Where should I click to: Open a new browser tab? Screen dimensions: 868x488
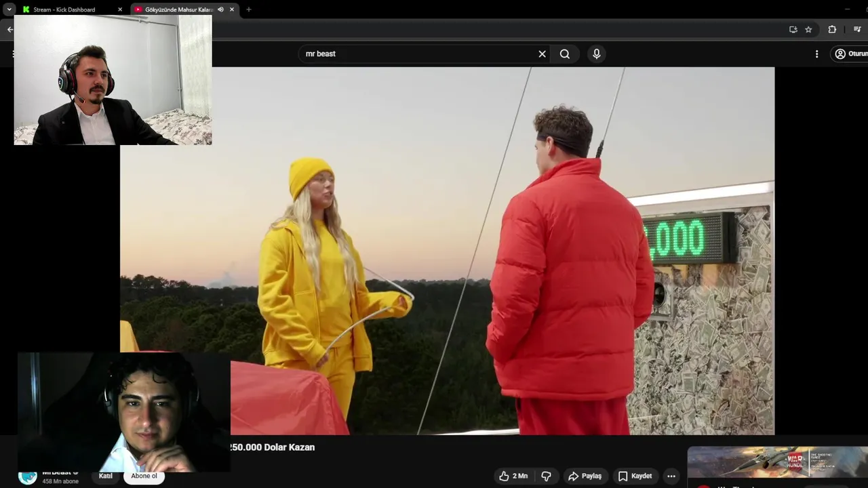[249, 9]
